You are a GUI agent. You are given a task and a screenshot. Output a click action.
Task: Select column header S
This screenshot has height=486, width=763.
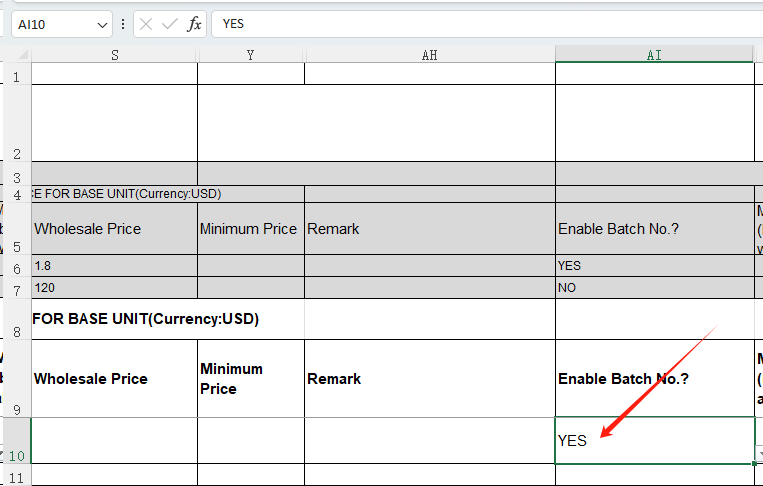pyautogui.click(x=115, y=55)
